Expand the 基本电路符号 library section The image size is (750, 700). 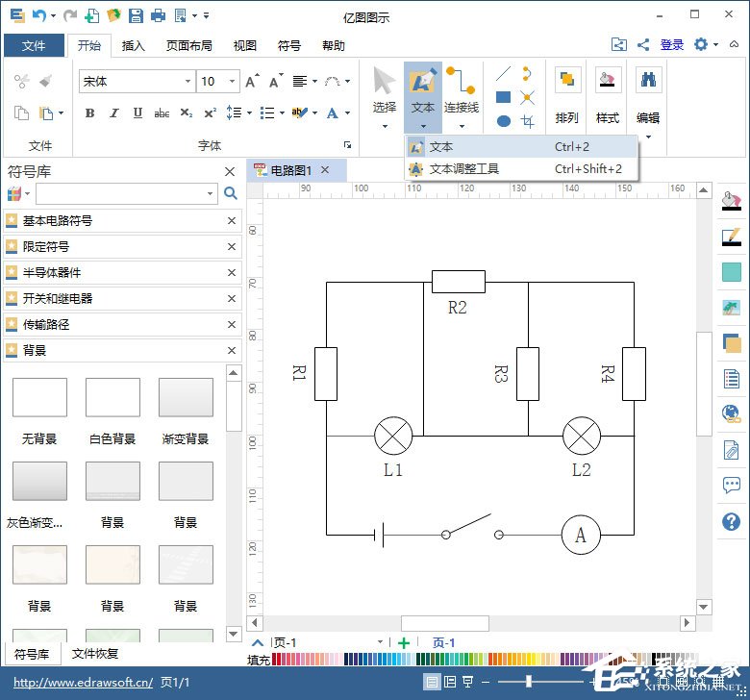pyautogui.click(x=58, y=221)
